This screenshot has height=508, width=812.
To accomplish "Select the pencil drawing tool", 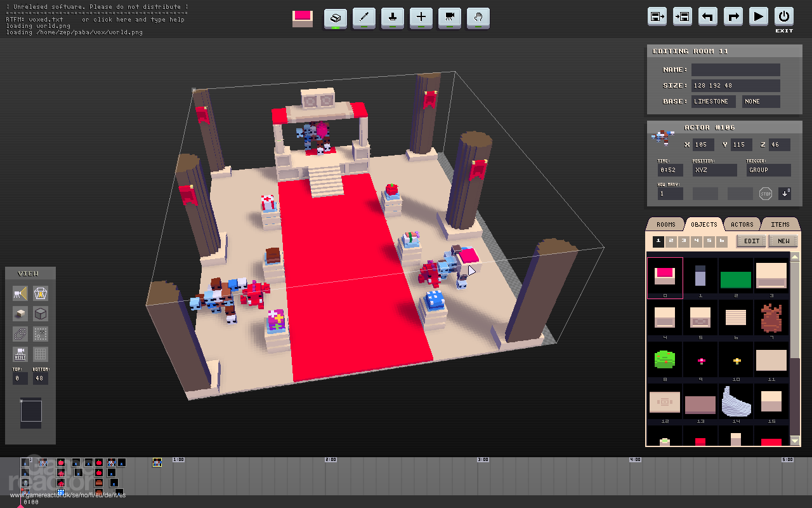I will pos(363,18).
